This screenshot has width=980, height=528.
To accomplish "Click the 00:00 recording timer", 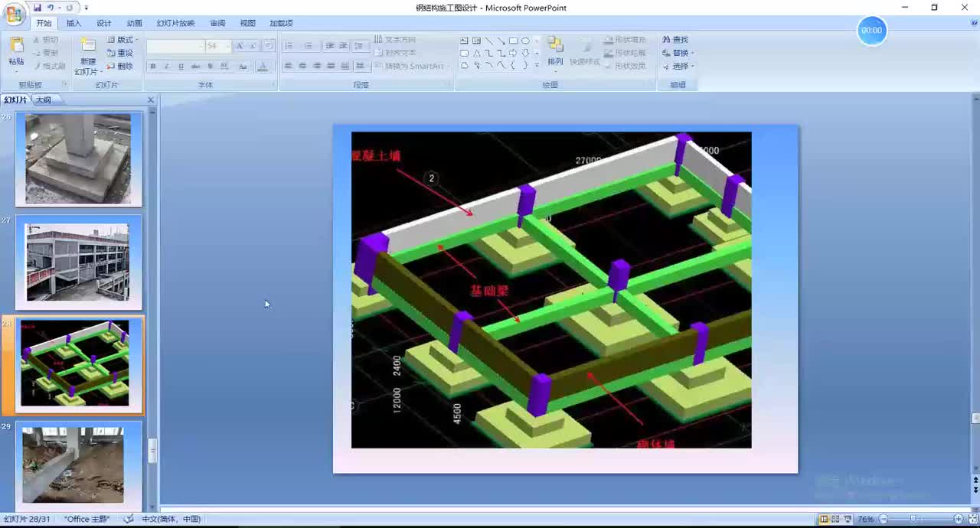I will tap(871, 31).
